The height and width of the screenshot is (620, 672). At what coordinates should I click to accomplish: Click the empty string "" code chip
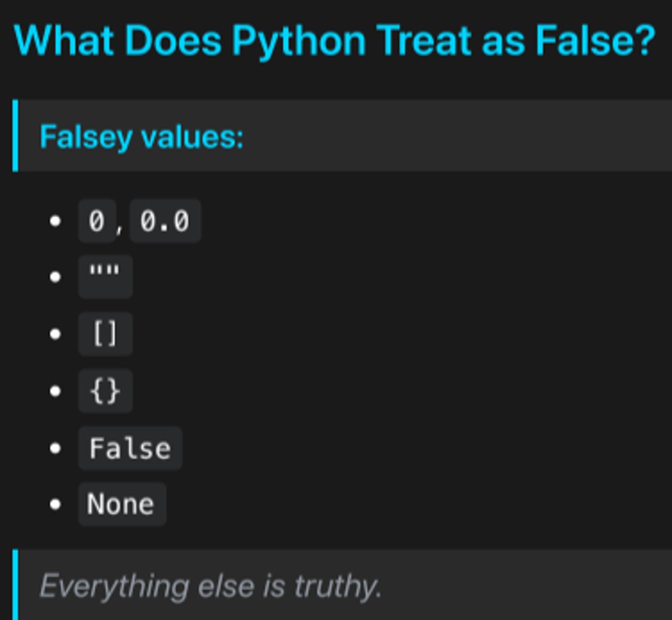tap(105, 276)
